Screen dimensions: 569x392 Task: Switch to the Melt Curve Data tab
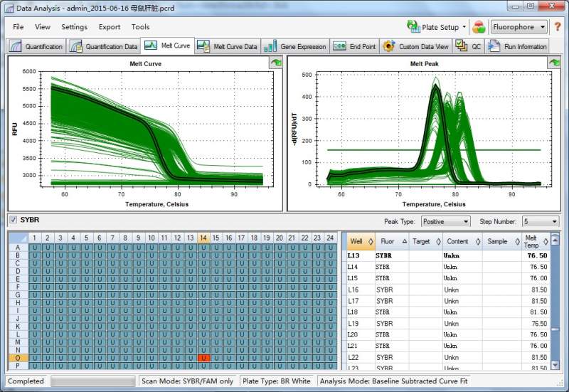pos(228,46)
